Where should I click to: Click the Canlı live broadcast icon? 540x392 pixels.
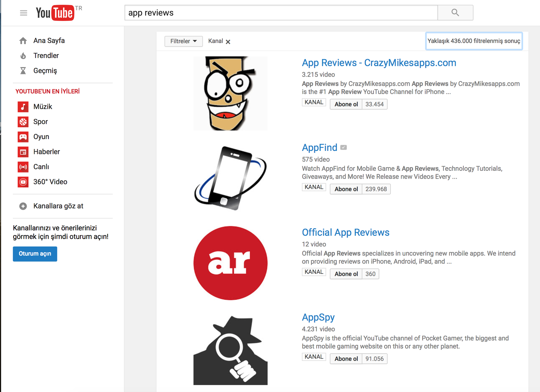coord(23,167)
